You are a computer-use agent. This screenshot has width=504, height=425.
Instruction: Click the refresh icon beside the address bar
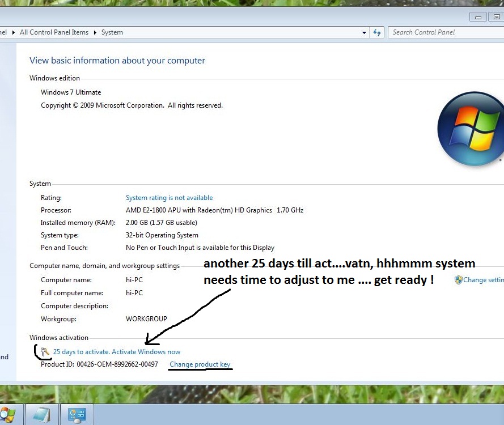[377, 32]
